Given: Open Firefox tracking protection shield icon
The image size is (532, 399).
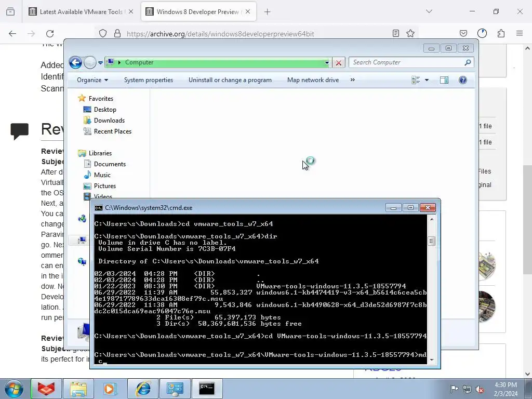Looking at the screenshot, I should (103, 34).
